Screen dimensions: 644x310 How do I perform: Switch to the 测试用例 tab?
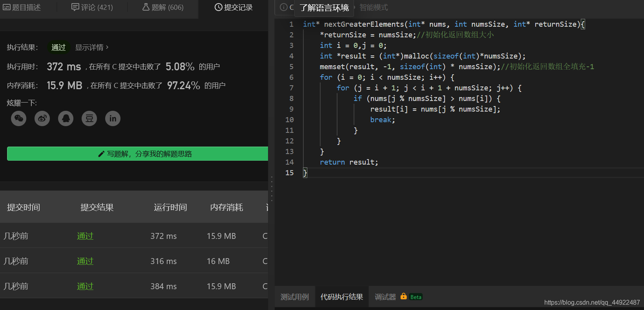pyautogui.click(x=295, y=297)
